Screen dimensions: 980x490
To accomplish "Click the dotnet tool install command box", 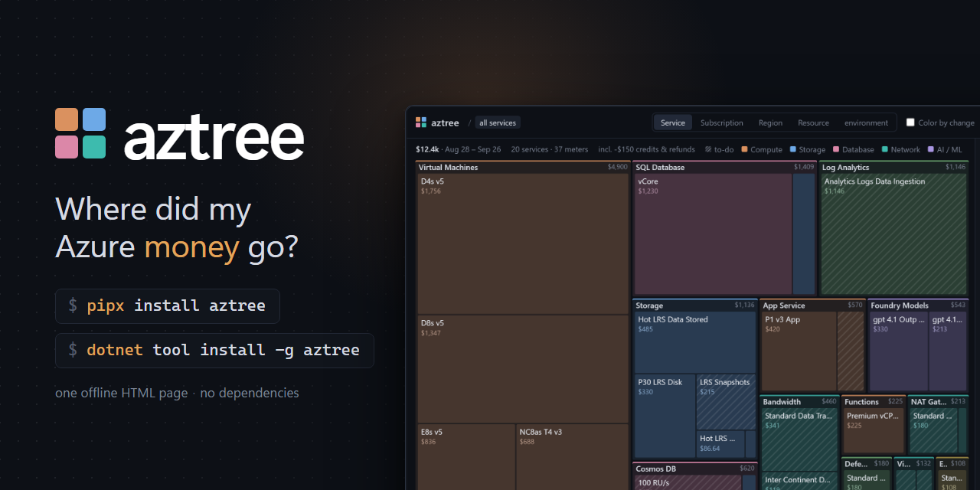I will tap(214, 351).
